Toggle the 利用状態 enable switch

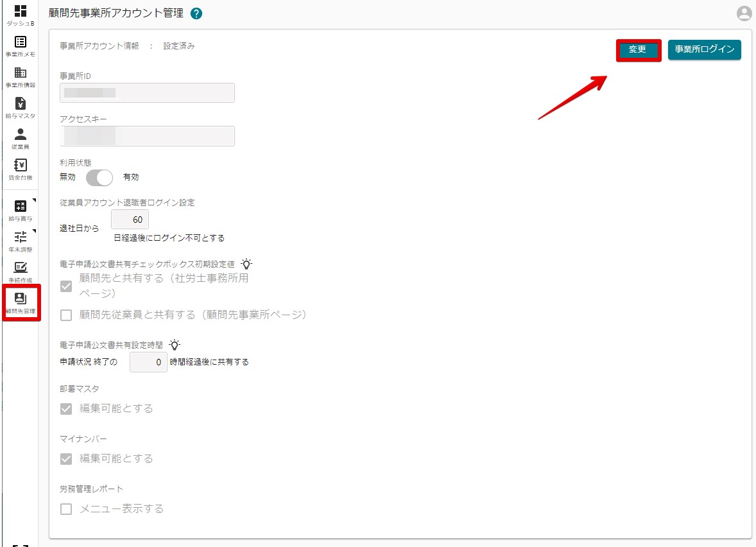[x=99, y=177]
